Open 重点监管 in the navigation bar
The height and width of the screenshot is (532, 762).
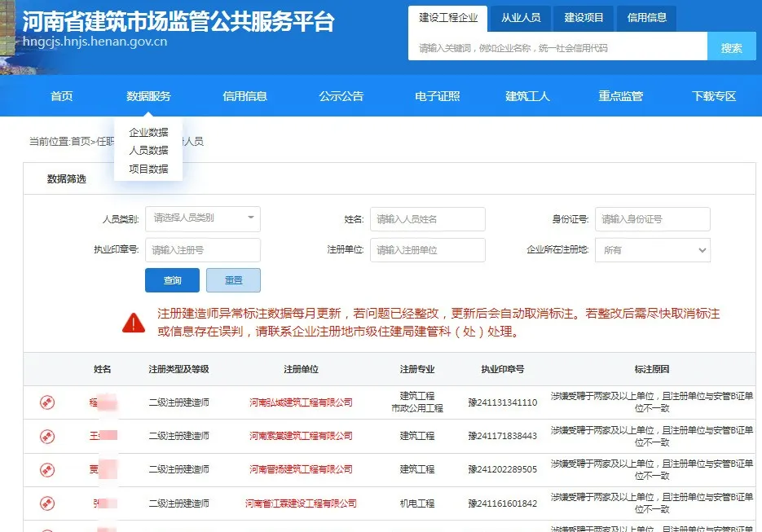pyautogui.click(x=620, y=96)
